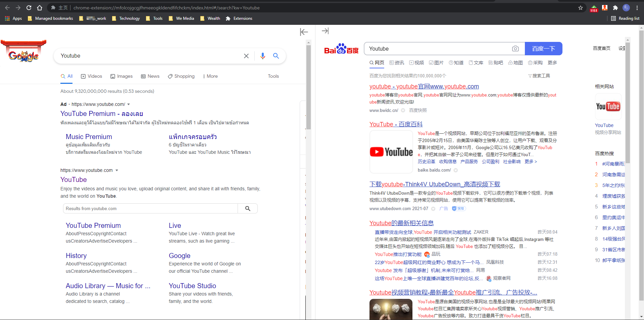Open the Extensions puzzle icon in toolbar
The width and height of the screenshot is (644, 320).
pyautogui.click(x=615, y=8)
